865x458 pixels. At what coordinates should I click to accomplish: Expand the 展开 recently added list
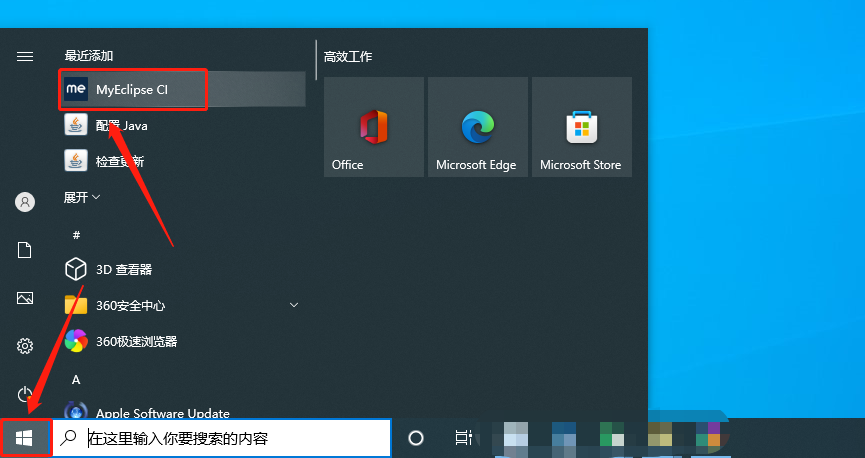[x=82, y=197]
